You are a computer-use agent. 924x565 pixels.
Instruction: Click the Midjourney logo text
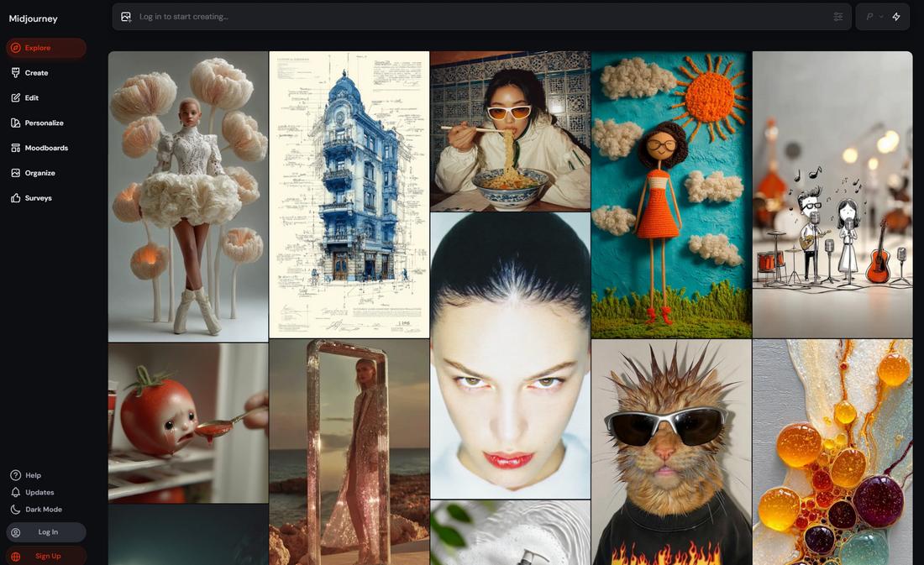(33, 18)
